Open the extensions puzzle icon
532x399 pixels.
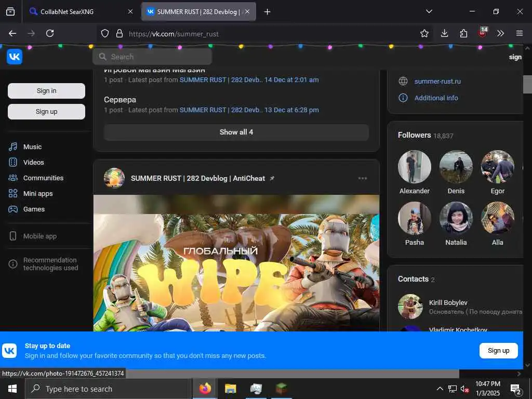(x=463, y=33)
